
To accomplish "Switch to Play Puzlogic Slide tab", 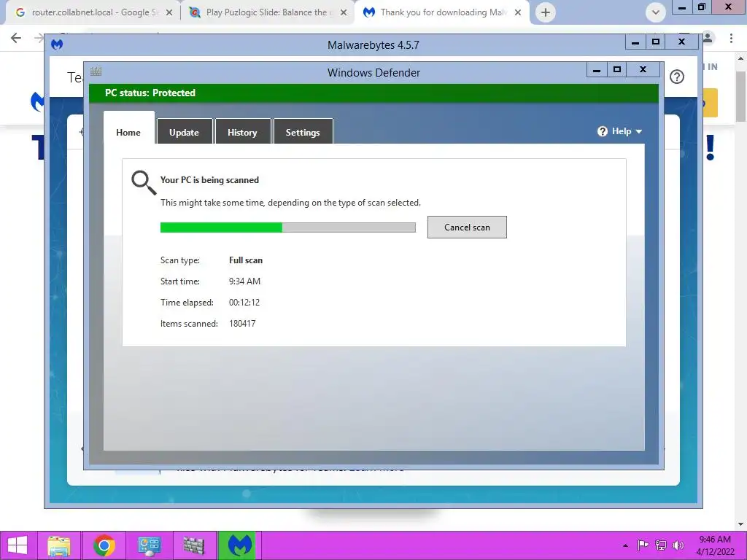I will tap(267, 12).
